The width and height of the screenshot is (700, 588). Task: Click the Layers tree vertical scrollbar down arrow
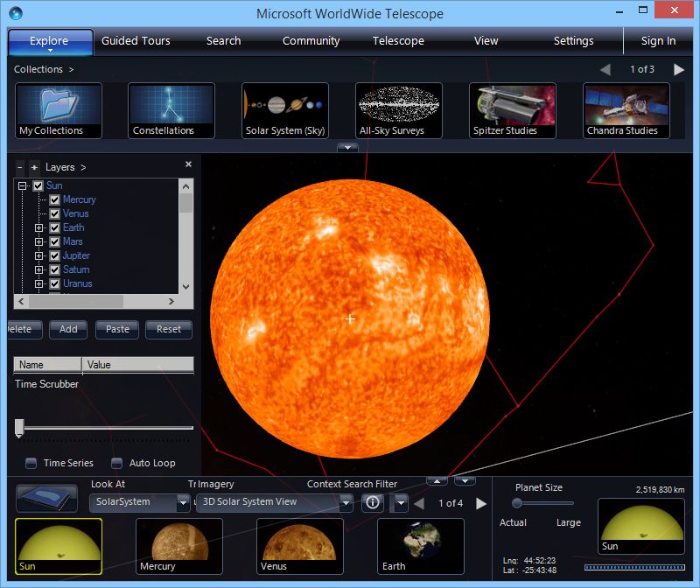(x=186, y=287)
